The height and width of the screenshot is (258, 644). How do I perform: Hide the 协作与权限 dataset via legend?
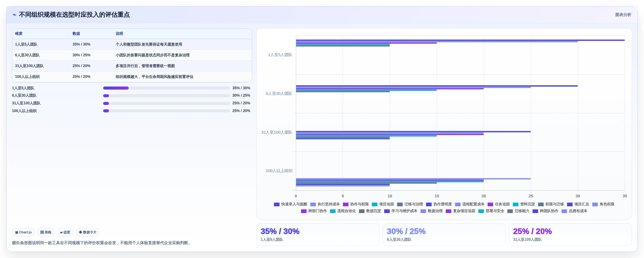[356, 204]
